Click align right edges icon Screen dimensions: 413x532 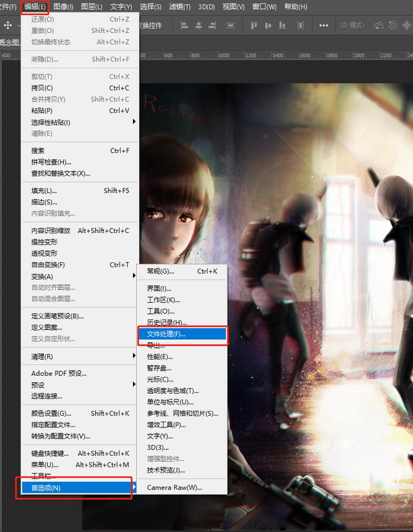pos(212,25)
